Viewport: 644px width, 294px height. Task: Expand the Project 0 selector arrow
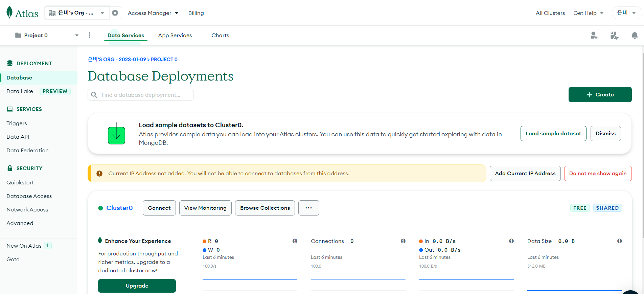click(77, 35)
